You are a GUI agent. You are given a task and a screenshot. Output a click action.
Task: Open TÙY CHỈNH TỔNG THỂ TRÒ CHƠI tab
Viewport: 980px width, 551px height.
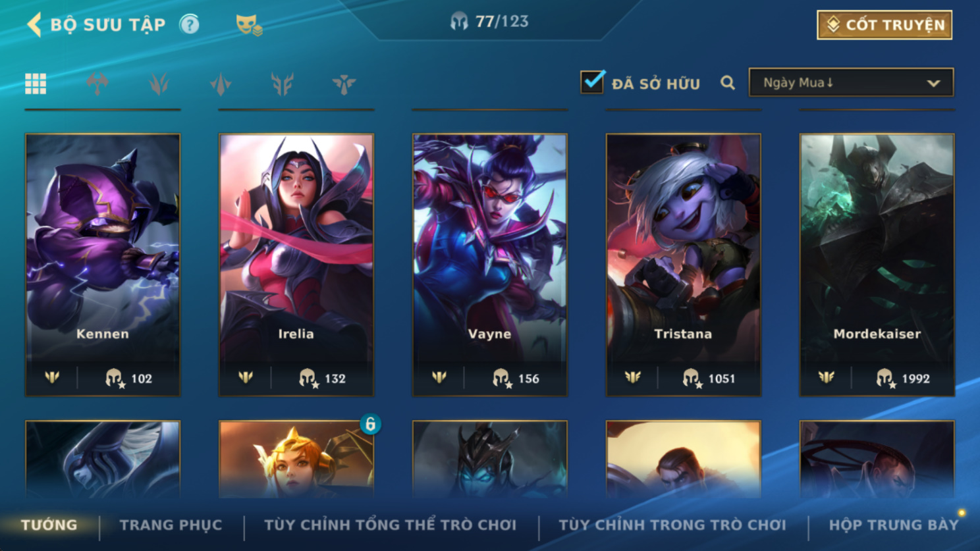391,525
